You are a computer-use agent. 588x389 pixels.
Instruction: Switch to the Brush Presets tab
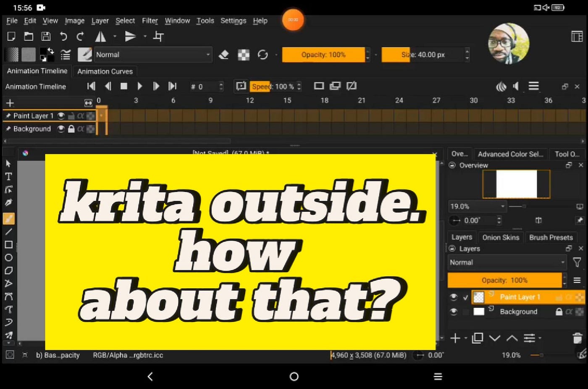[x=551, y=237]
